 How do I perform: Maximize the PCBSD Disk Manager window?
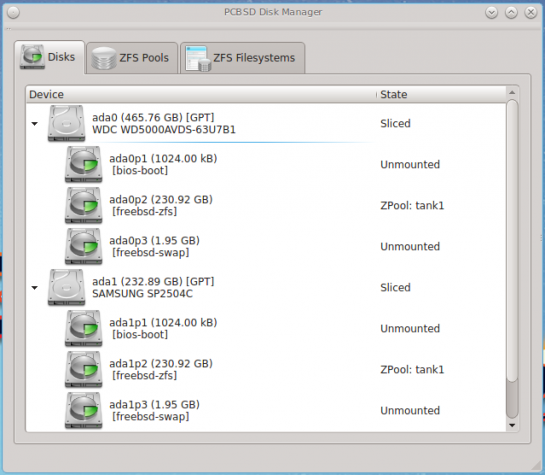pyautogui.click(x=511, y=13)
